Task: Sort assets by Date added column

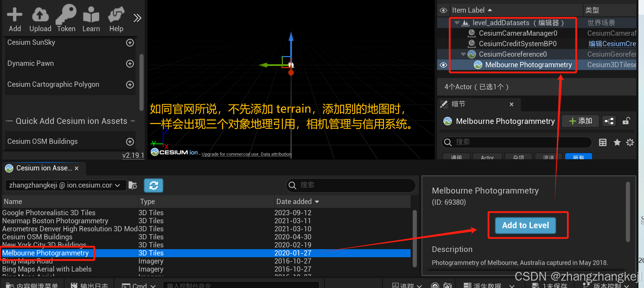Action: click(x=342, y=202)
